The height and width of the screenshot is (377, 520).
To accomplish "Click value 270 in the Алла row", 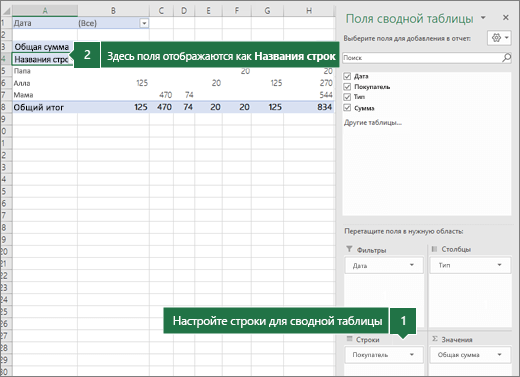I will [x=326, y=83].
